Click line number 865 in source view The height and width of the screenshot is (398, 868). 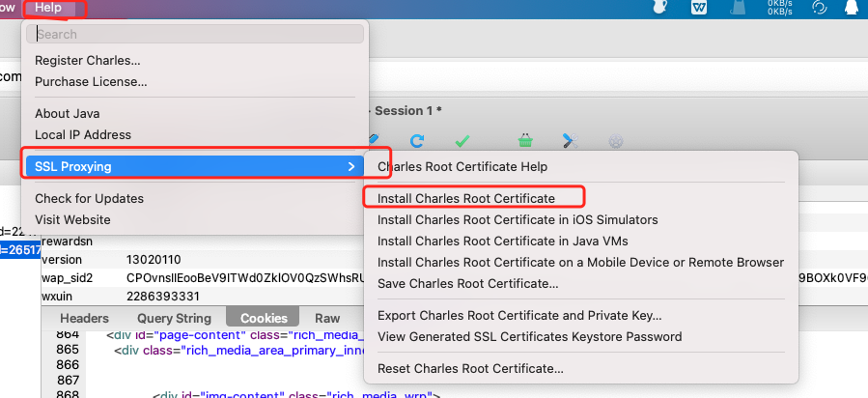click(x=68, y=351)
